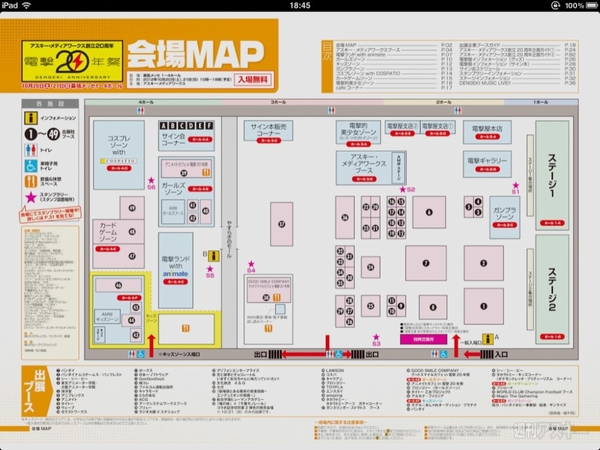600x450 pixels.
Task: Tap the 入口 label at bottom right
Action: tap(501, 354)
